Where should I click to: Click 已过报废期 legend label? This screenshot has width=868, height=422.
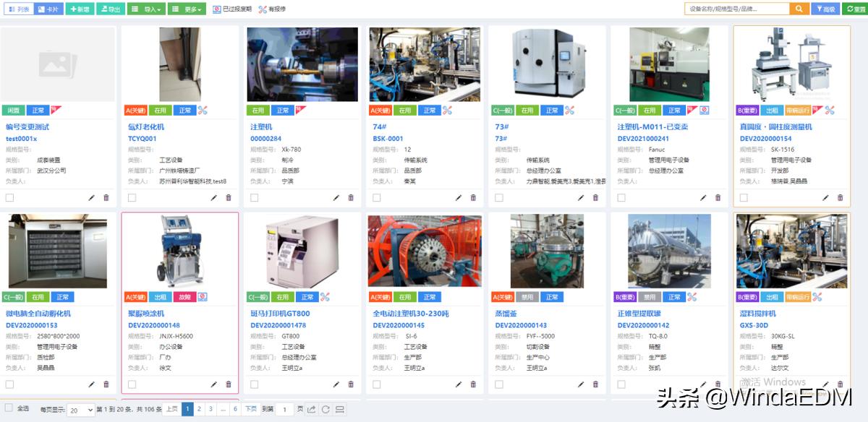[x=237, y=9]
